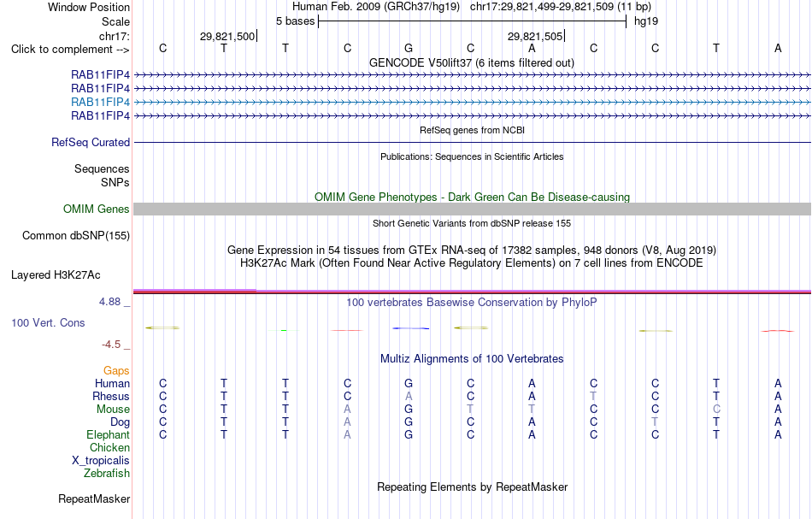Screen dimensions: 812x519
Task: Select the Scale track label
Action: pyautogui.click(x=115, y=21)
